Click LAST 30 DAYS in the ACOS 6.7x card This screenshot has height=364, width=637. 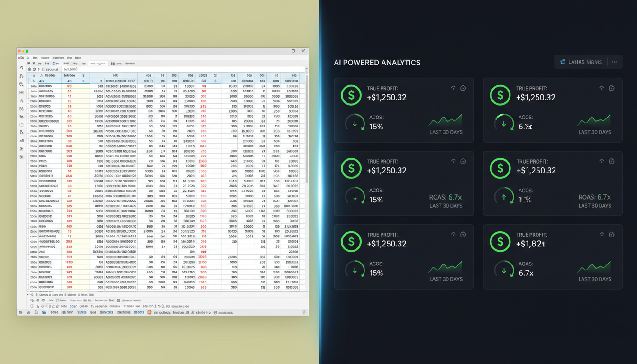pyautogui.click(x=595, y=132)
